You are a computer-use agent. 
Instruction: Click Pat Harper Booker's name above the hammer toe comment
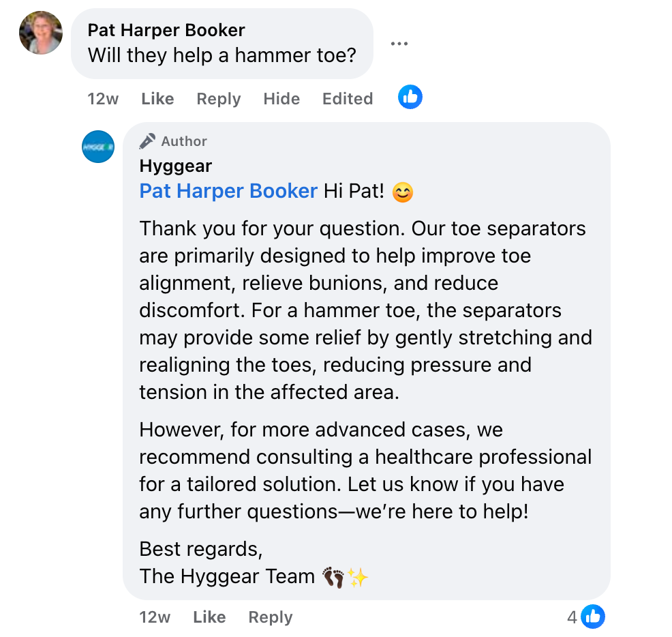(x=166, y=30)
